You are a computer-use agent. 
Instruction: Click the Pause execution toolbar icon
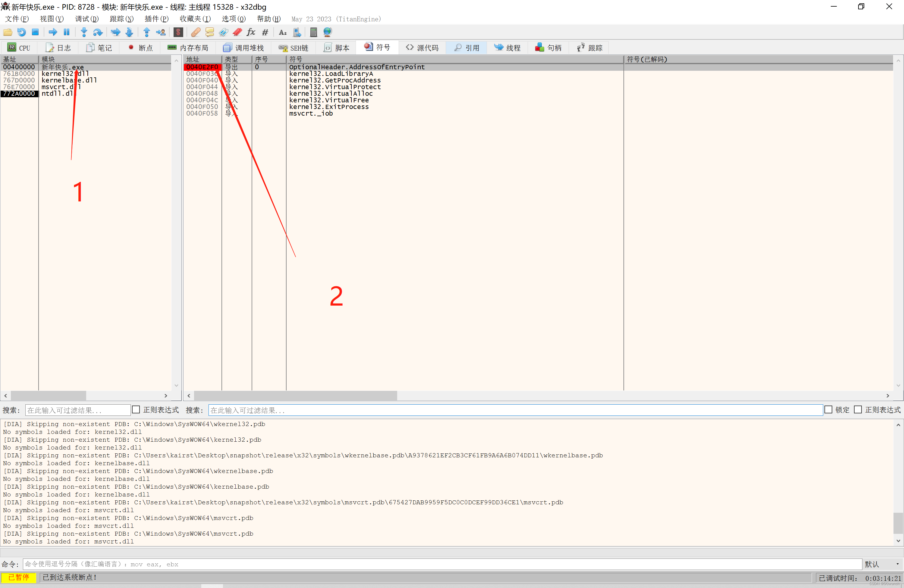click(67, 32)
